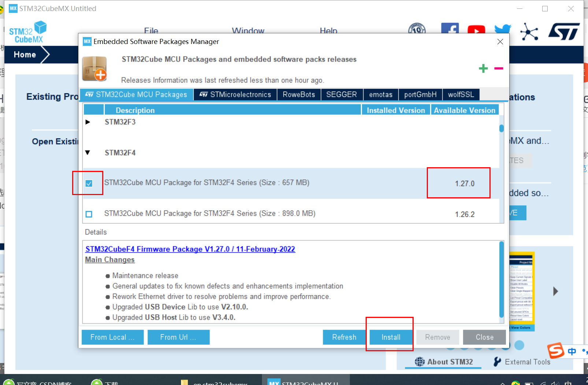Check the STM32F4 package version 1.27.0 checkbox

pyautogui.click(x=89, y=183)
